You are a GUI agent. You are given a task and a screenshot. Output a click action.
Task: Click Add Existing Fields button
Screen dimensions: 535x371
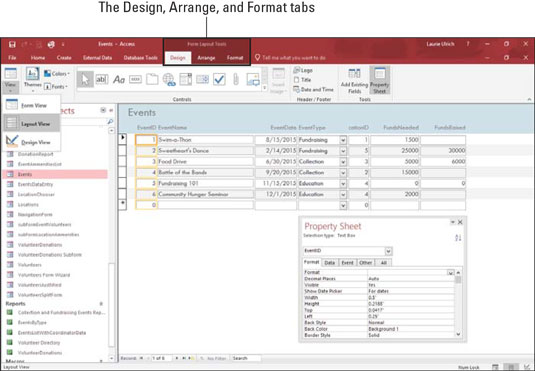coord(355,81)
